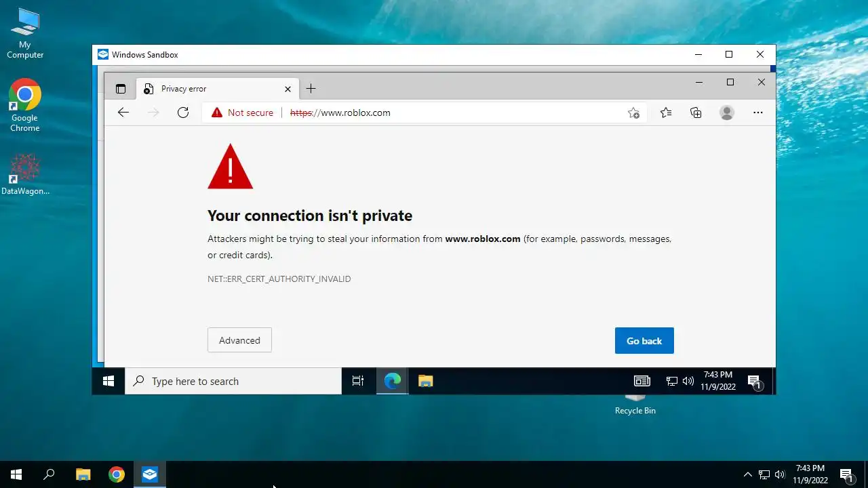The height and width of the screenshot is (488, 868).
Task: Open Google Chrome desktop shortcut
Action: point(25,105)
